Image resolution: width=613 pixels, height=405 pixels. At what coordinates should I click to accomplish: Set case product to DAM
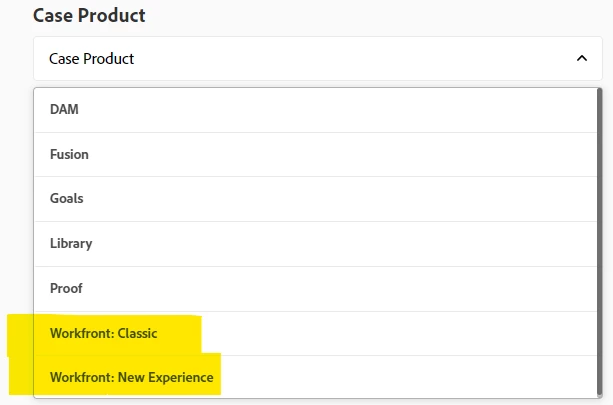pyautogui.click(x=316, y=110)
